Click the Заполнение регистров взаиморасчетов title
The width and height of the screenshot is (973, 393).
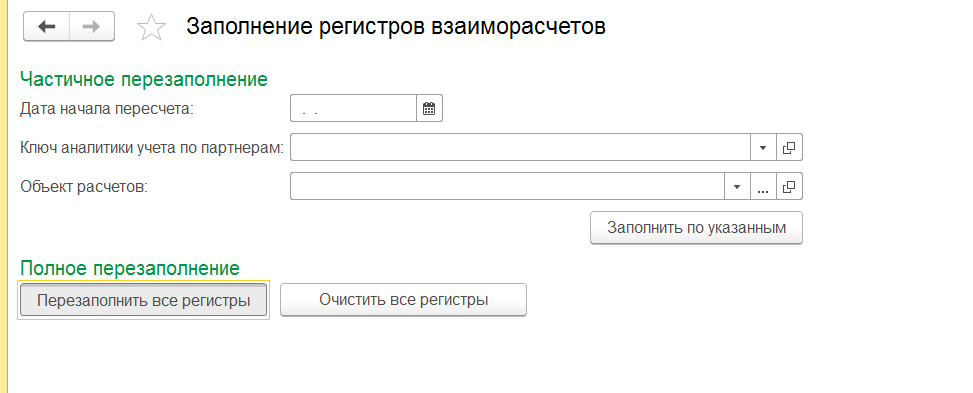396,27
